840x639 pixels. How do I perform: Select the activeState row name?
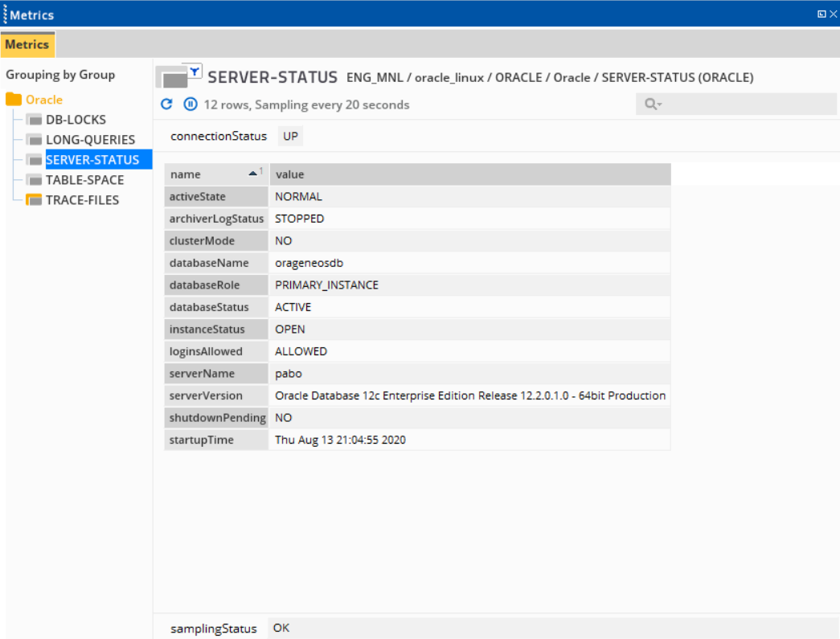pos(216,197)
